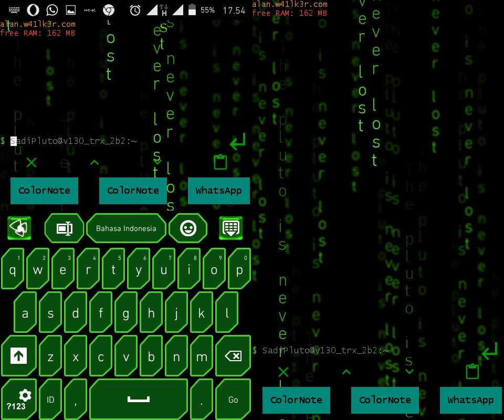Tap the n key

[x=176, y=356]
